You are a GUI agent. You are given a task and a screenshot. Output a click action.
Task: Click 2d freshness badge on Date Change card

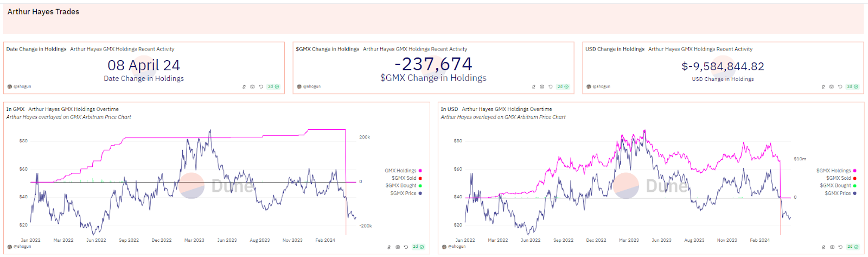pos(273,86)
